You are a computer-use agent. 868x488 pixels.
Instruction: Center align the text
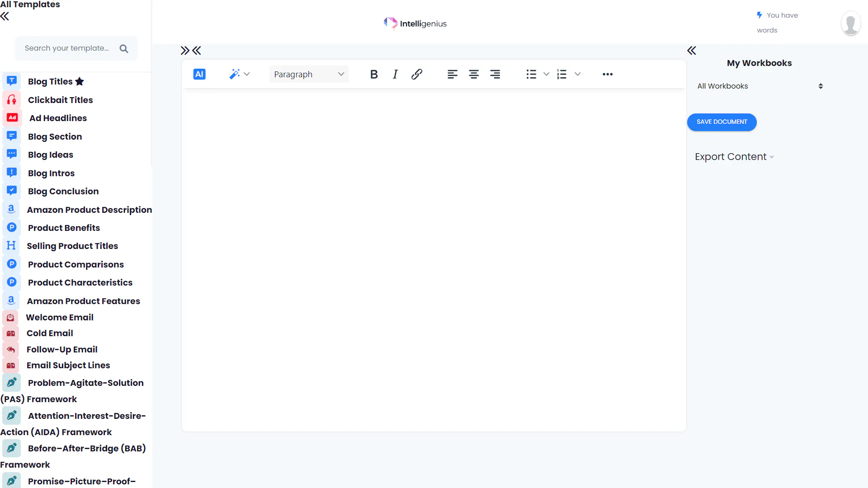point(474,74)
